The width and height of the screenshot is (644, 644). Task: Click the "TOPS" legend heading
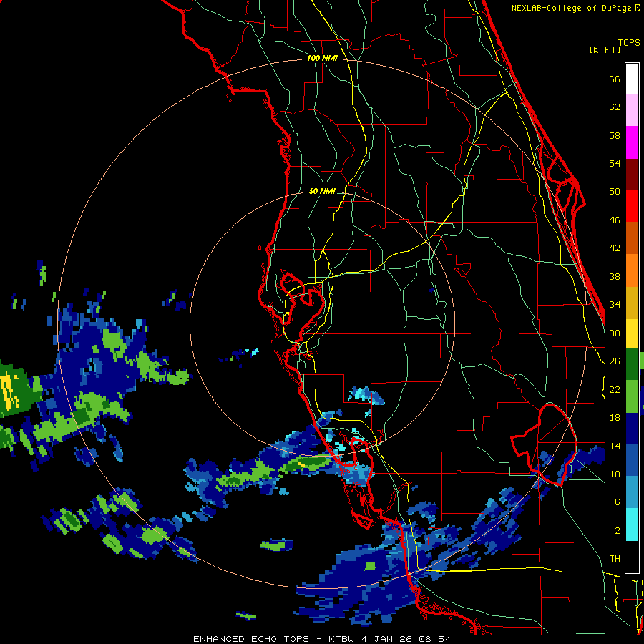[x=629, y=43]
